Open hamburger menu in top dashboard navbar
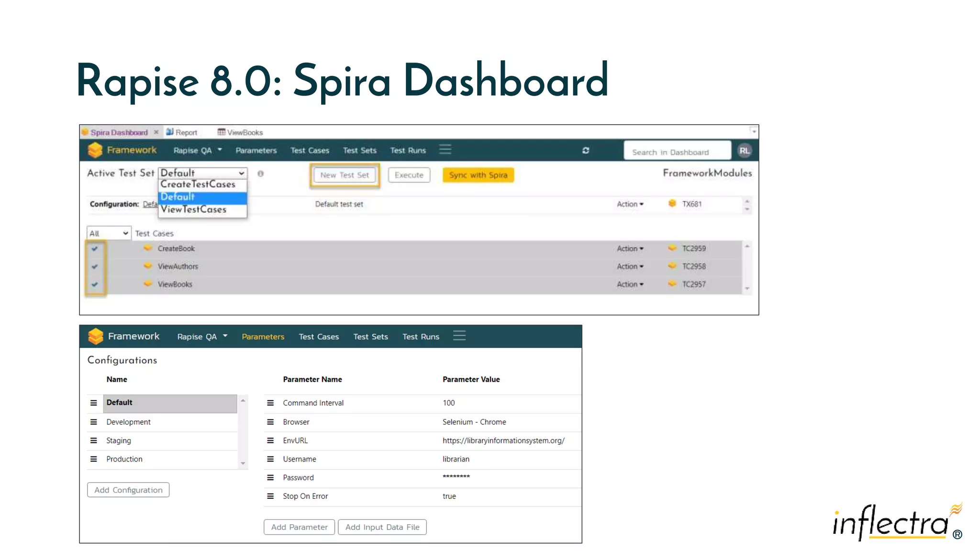Viewport: 980px width, 551px height. (445, 150)
